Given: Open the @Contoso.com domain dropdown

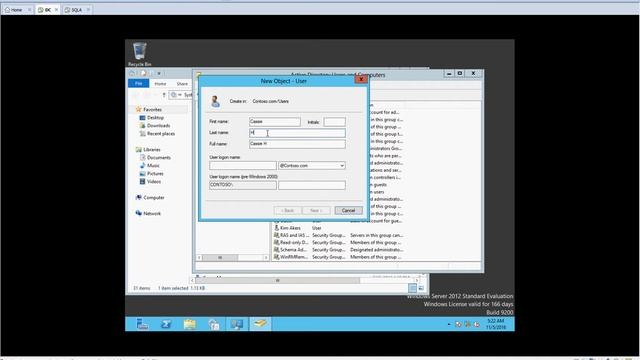Looking at the screenshot, I should pos(342,165).
